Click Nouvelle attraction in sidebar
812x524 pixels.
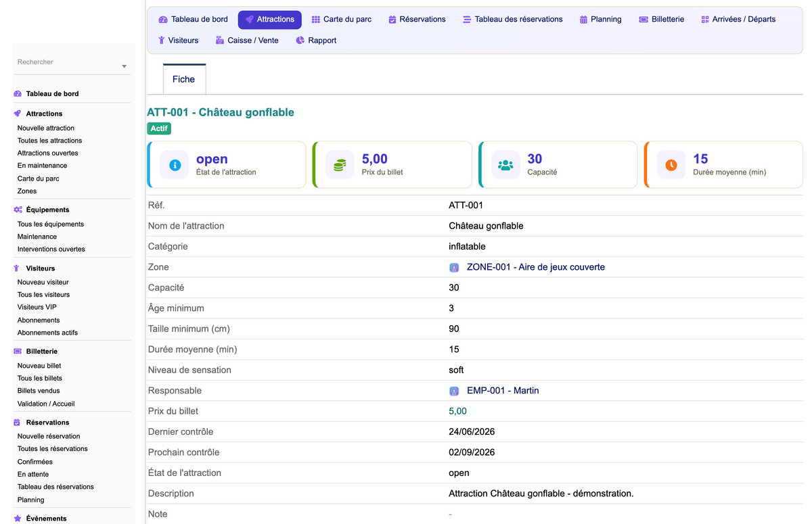(x=46, y=128)
